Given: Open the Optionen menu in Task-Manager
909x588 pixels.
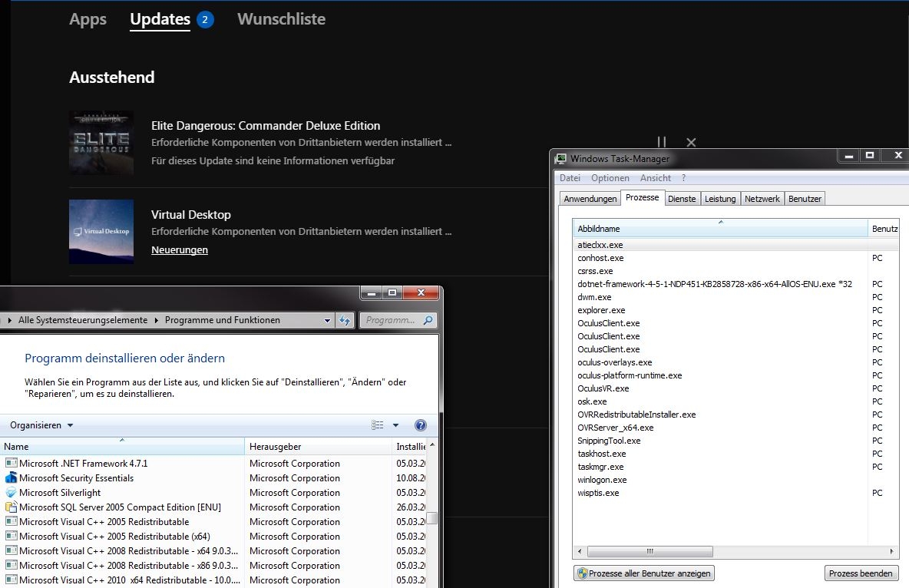Looking at the screenshot, I should pos(610,178).
